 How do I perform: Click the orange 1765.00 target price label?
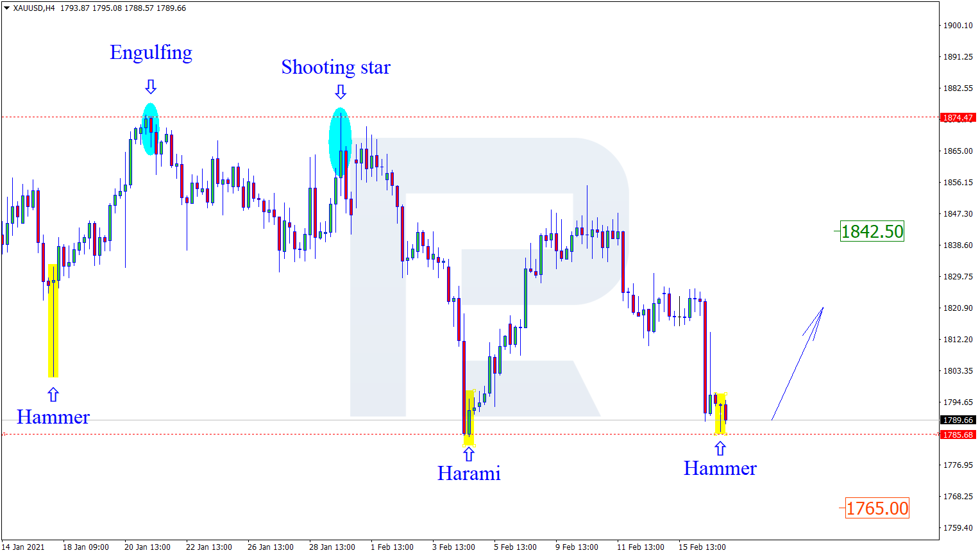pyautogui.click(x=877, y=508)
